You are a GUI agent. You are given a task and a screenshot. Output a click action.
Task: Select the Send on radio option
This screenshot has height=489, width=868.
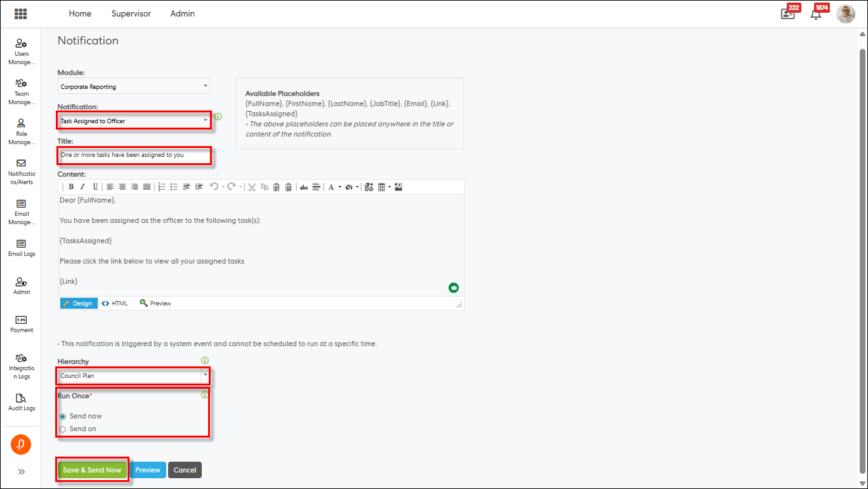click(62, 429)
